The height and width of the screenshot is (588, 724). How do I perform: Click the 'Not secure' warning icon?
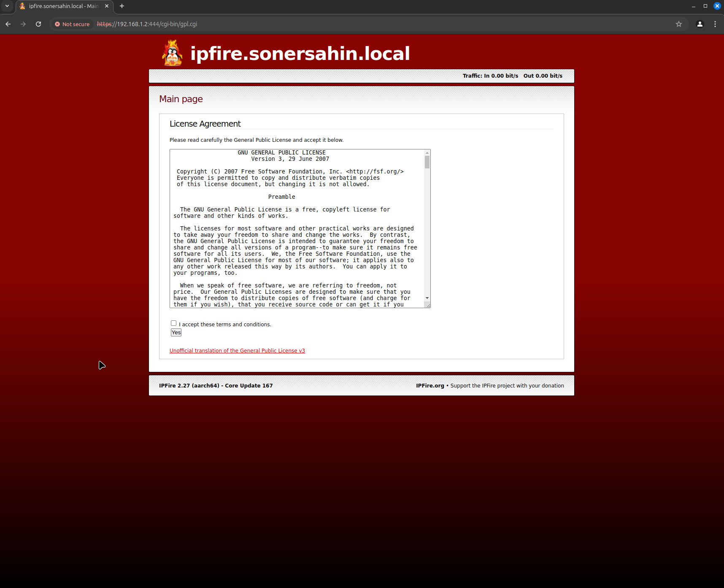[x=58, y=24]
